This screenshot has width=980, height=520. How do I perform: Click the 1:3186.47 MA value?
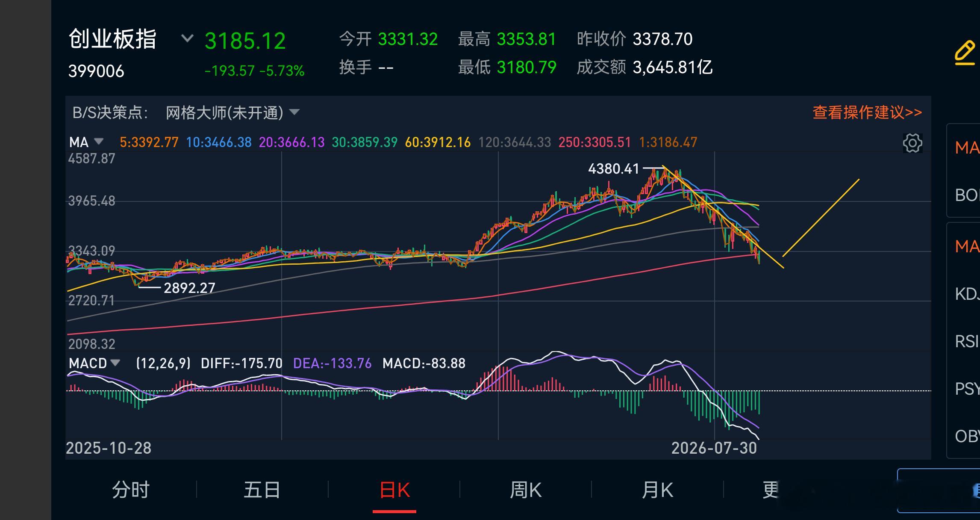coord(668,142)
